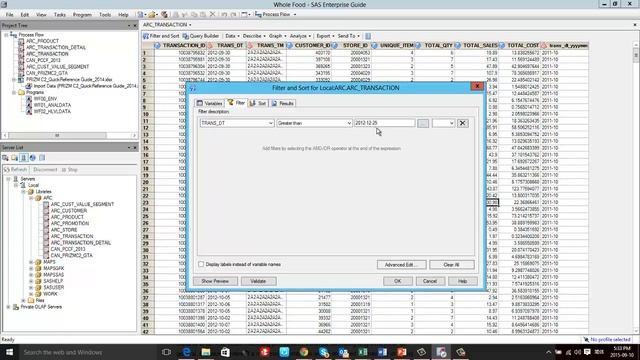
Task: Select WF01_ANALDATA in the Project Tree
Action: [x=52, y=105]
